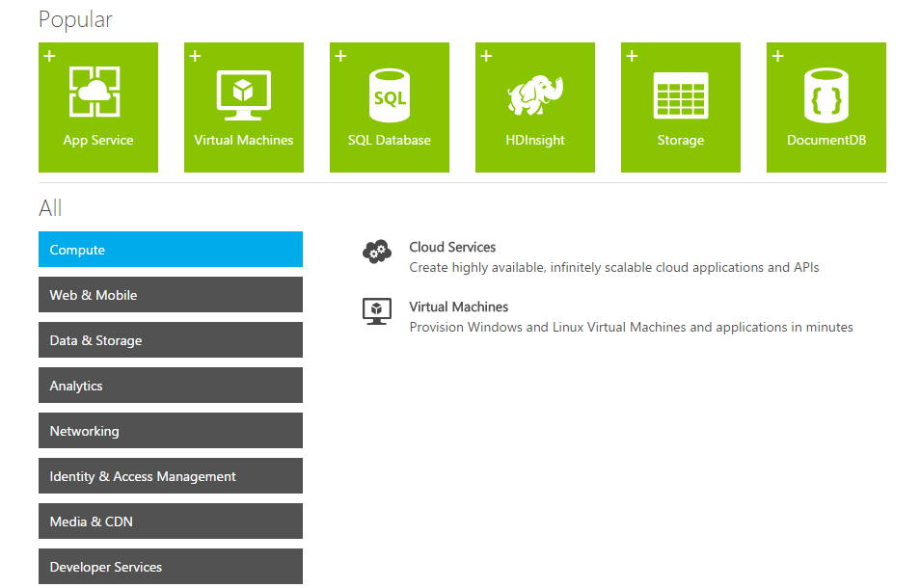
Task: Open the Networking category
Action: point(170,430)
